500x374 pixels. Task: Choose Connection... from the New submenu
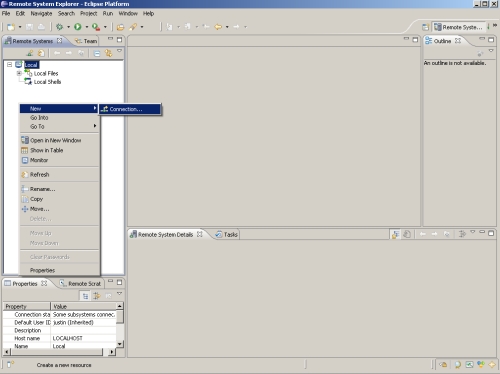[x=130, y=109]
